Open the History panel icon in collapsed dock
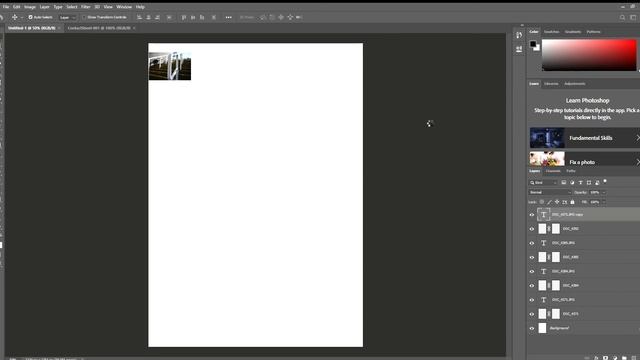Image resolution: width=640 pixels, height=360 pixels. (519, 36)
